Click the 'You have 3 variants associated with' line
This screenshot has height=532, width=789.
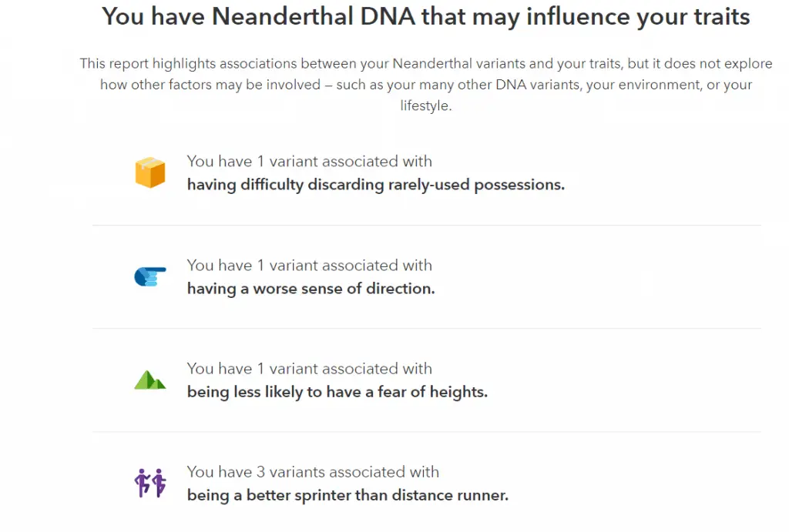click(x=313, y=472)
